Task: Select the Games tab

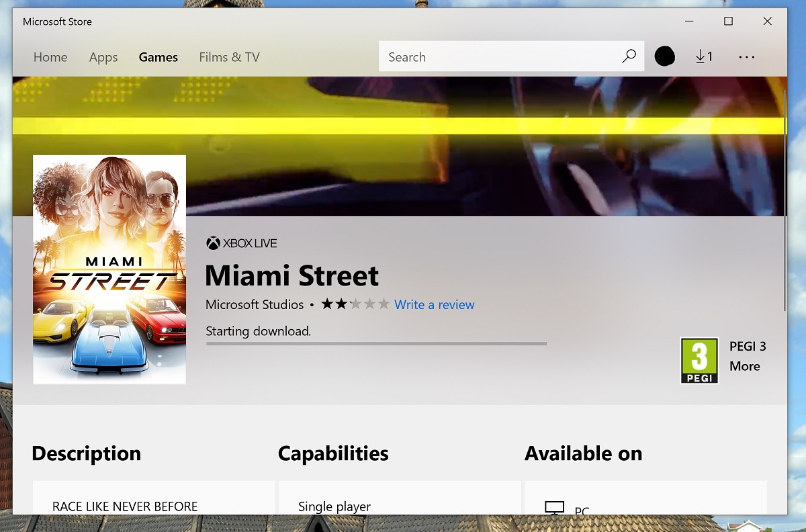Action: (159, 57)
